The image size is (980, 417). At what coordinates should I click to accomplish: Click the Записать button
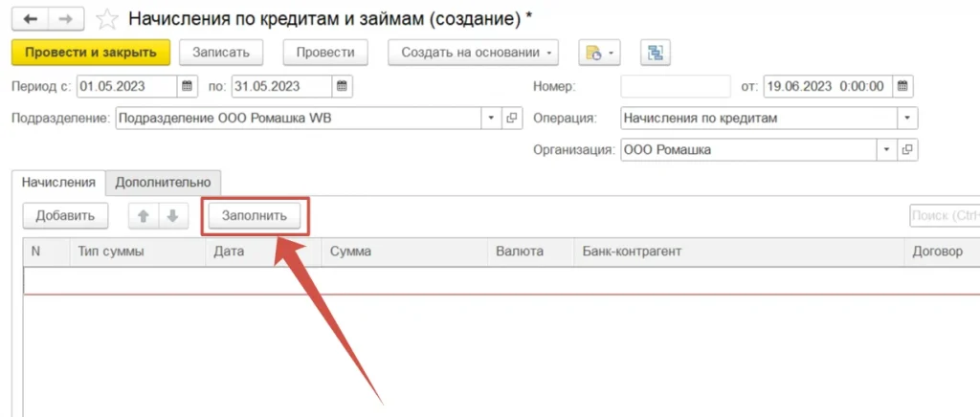click(x=221, y=53)
